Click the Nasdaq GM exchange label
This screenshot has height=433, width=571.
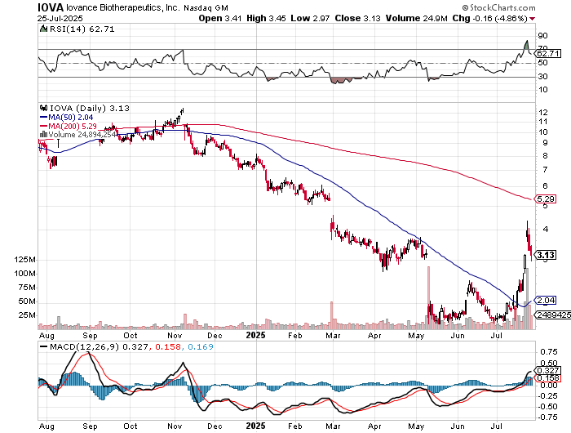tap(206, 8)
